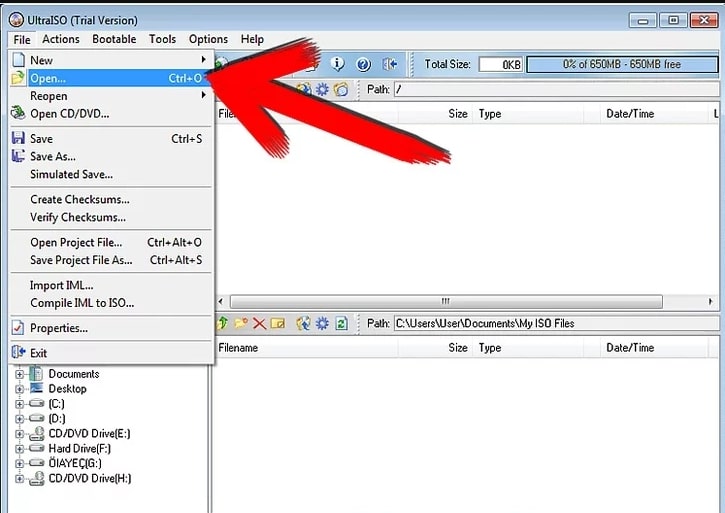Image resolution: width=725 pixels, height=513 pixels.
Task: Select Open CD/DVD... menu entry
Action: [111, 114]
